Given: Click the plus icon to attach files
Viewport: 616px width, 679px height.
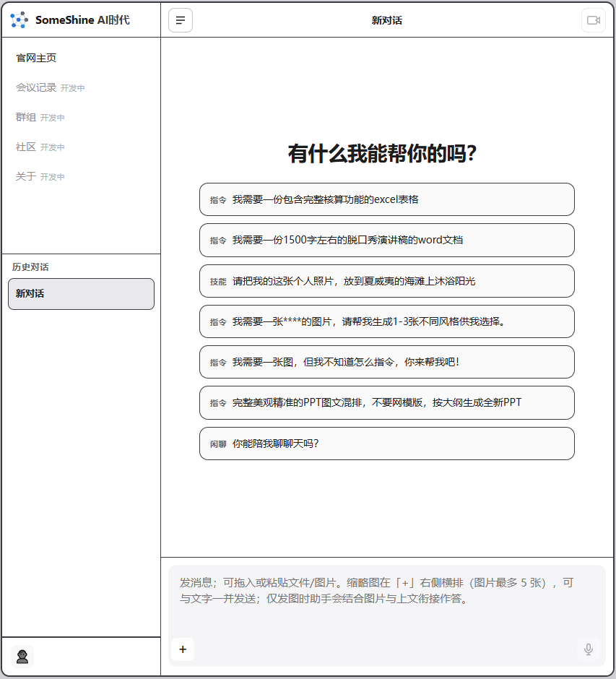Looking at the screenshot, I should (183, 649).
